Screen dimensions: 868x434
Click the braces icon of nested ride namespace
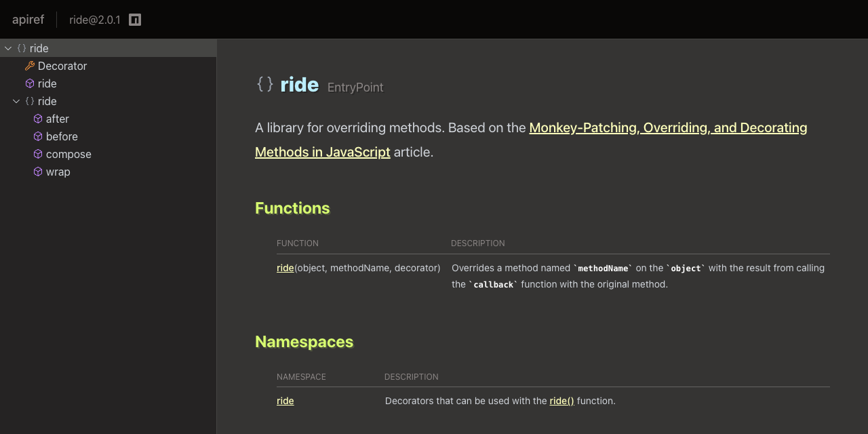[x=30, y=101]
